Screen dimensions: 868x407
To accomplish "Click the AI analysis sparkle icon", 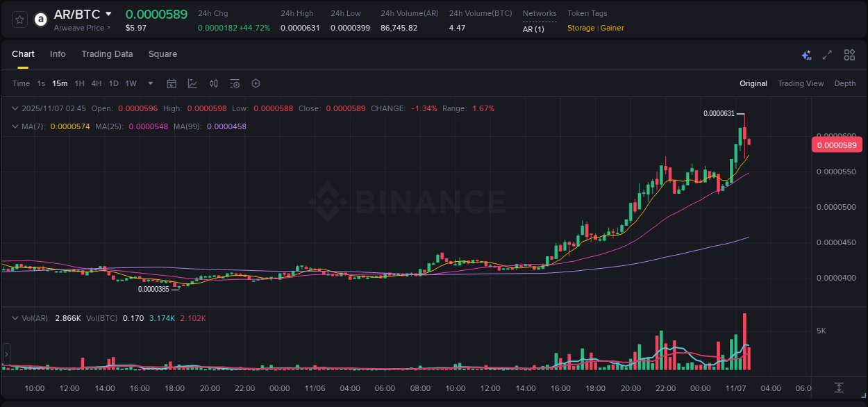I will click(806, 54).
